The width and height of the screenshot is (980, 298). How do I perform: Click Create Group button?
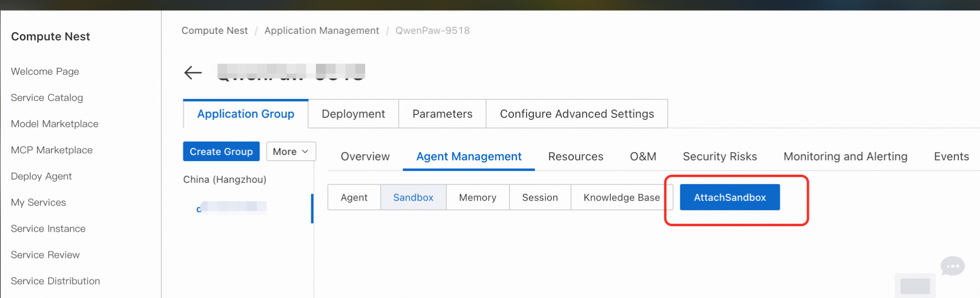(x=221, y=151)
